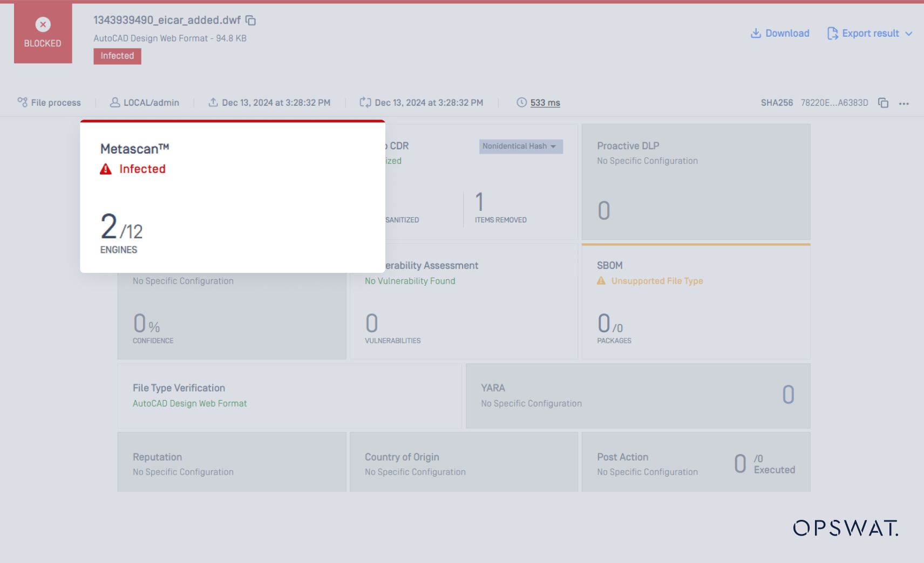Viewport: 924px width, 563px height.
Task: Copy the SHA256 hash value
Action: click(883, 102)
